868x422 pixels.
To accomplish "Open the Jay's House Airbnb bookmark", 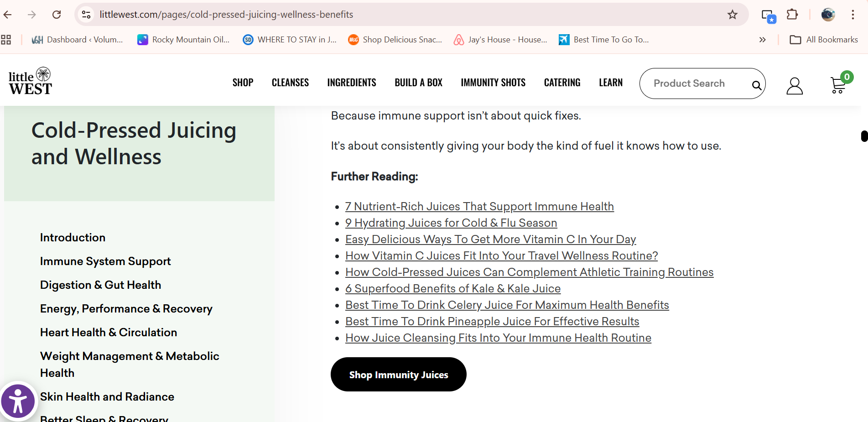I will [x=500, y=40].
